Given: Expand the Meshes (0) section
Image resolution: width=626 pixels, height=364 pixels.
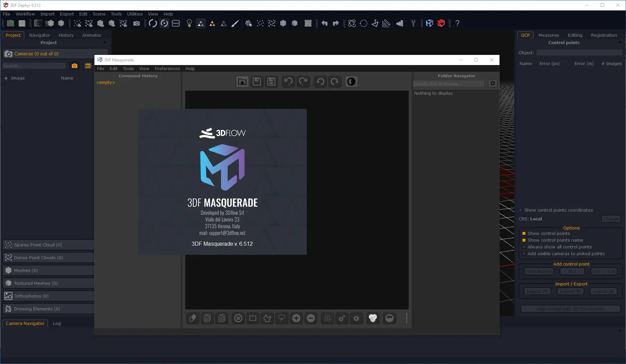Looking at the screenshot, I should [x=49, y=270].
